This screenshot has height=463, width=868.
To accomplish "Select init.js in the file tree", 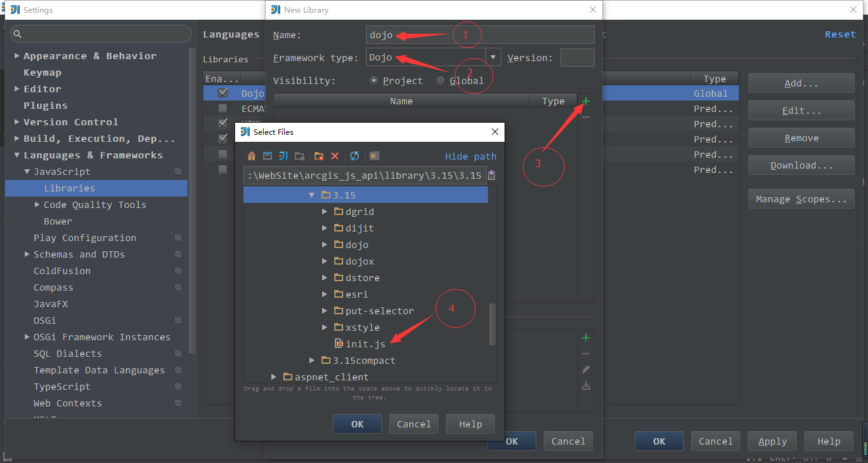I will point(365,344).
